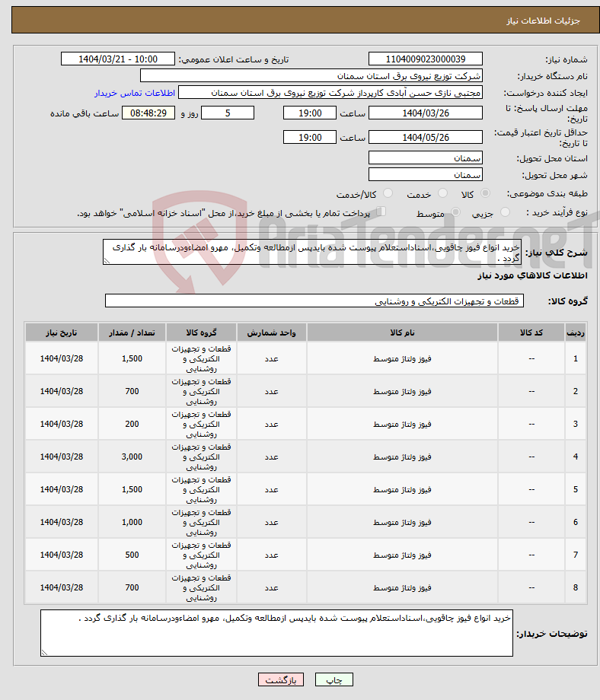Click response deadline date 1404/03/26
Viewport: 600px width, 700px height.
click(426, 113)
